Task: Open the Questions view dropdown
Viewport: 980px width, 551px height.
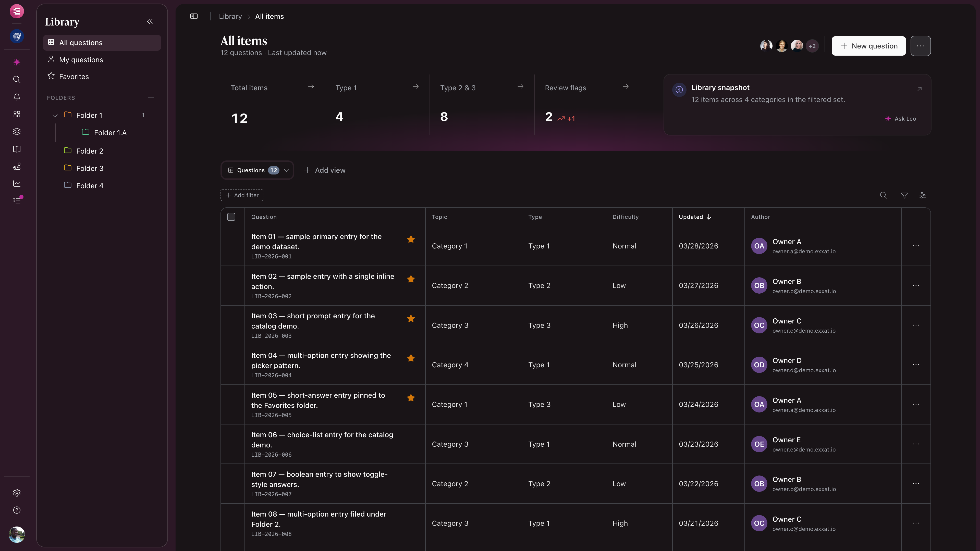Action: pyautogui.click(x=258, y=170)
